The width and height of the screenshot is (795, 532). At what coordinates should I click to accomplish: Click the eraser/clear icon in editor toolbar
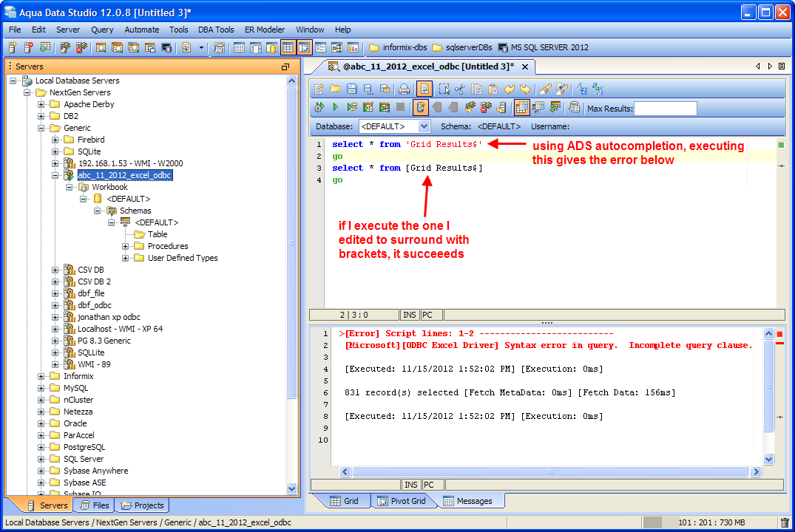(545, 89)
